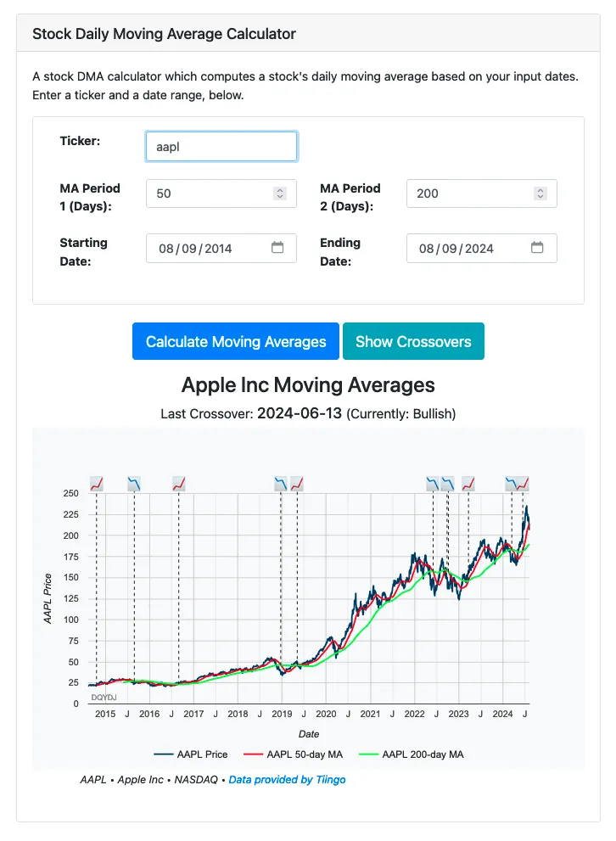Viewport: 616px width, 841px height.
Task: Decrement MA Period 2 using its down arrow
Action: click(x=540, y=197)
